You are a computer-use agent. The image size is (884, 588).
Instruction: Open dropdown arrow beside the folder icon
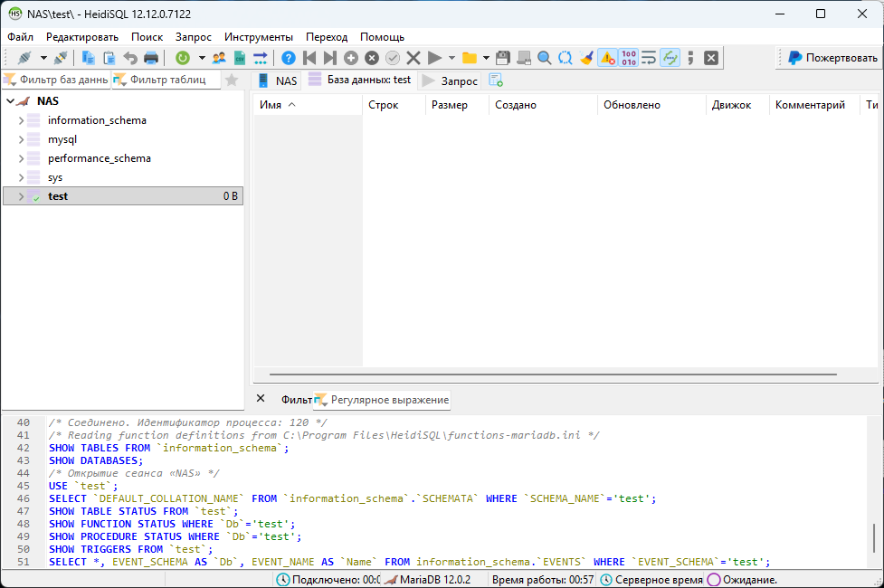pyautogui.click(x=486, y=58)
